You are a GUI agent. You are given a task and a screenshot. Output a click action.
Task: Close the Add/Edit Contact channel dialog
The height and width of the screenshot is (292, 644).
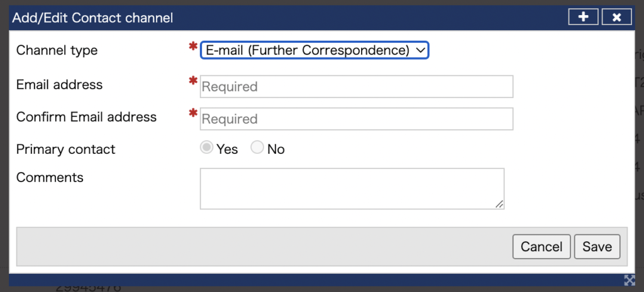(616, 17)
